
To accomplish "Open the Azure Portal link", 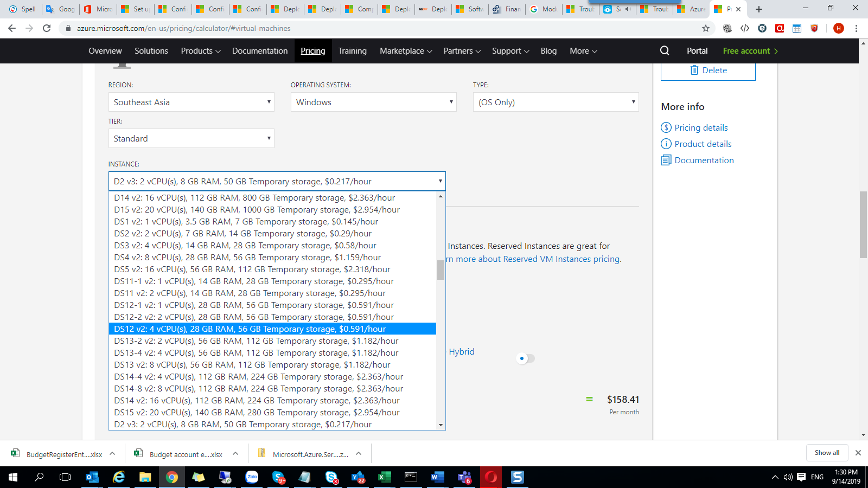I will pos(697,50).
